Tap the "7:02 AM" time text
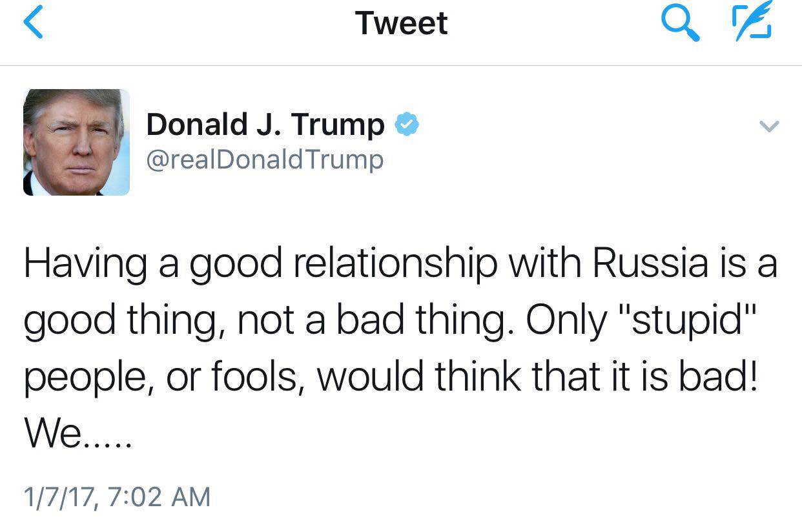802x532 pixels. pos(159,497)
